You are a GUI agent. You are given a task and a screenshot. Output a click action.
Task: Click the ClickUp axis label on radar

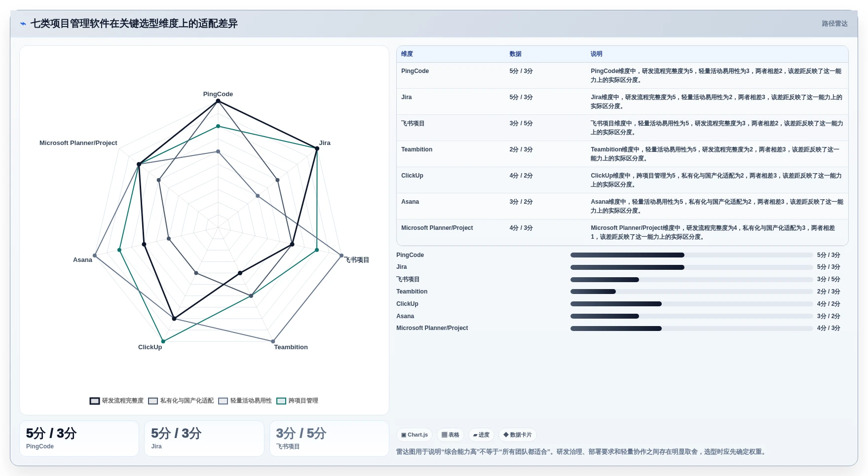(x=150, y=347)
